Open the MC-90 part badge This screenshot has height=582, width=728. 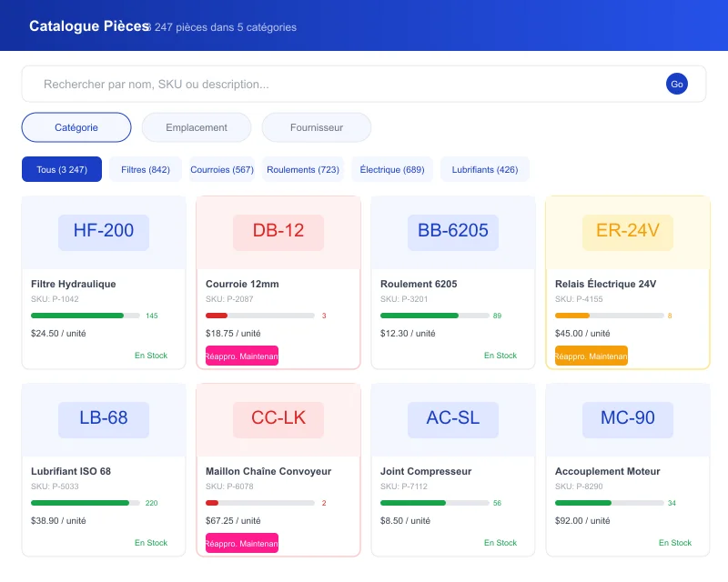click(x=628, y=418)
